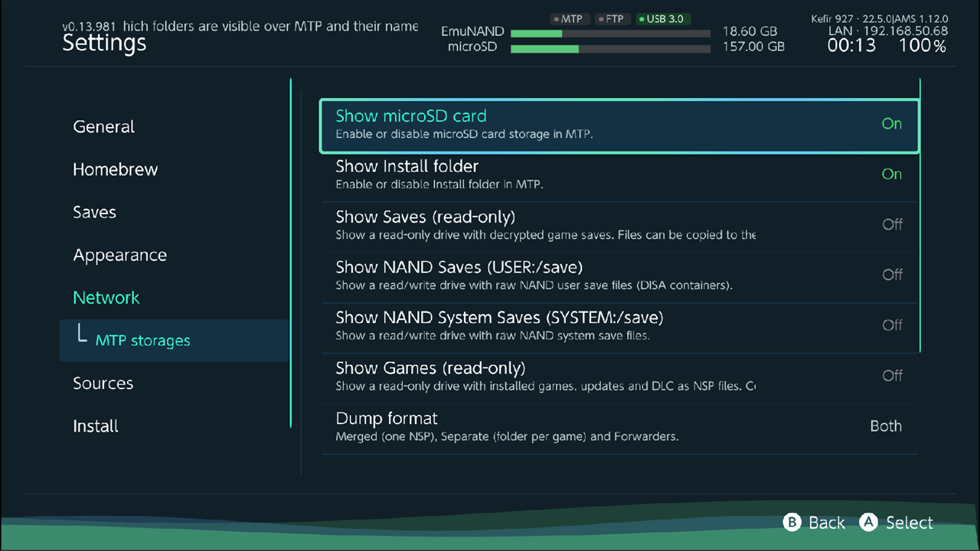This screenshot has height=551, width=980.
Task: Open Sources settings category
Action: 103,384
